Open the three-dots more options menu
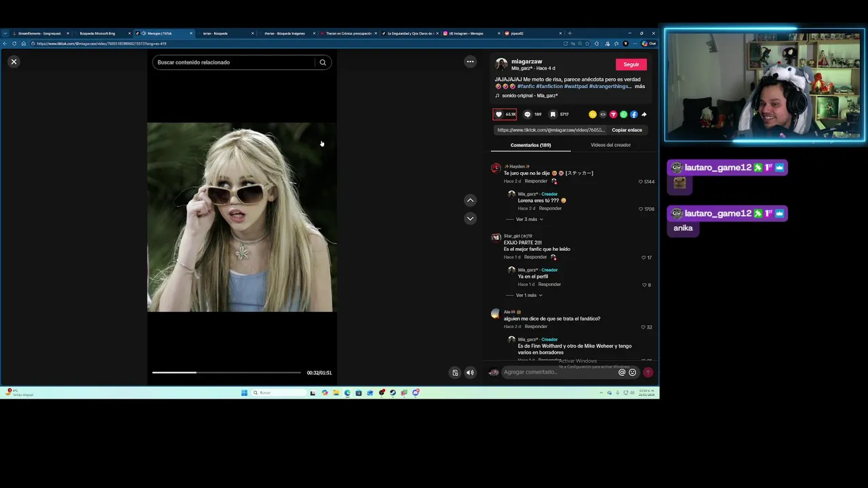 point(470,62)
